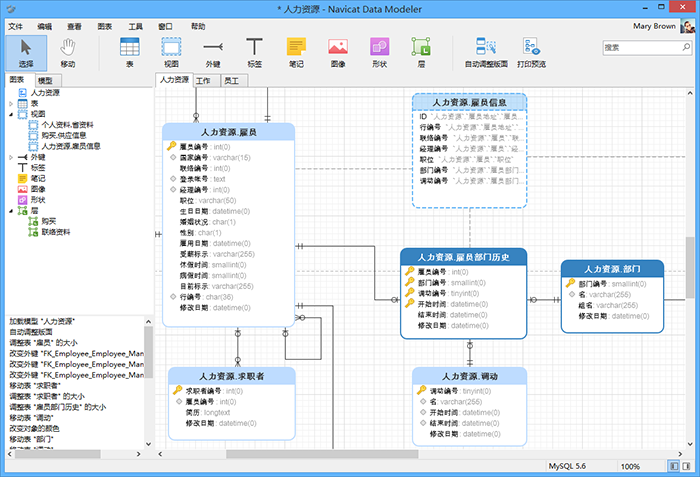Click the 层 layer tool
Viewport: 700px width, 477px height.
point(421,53)
